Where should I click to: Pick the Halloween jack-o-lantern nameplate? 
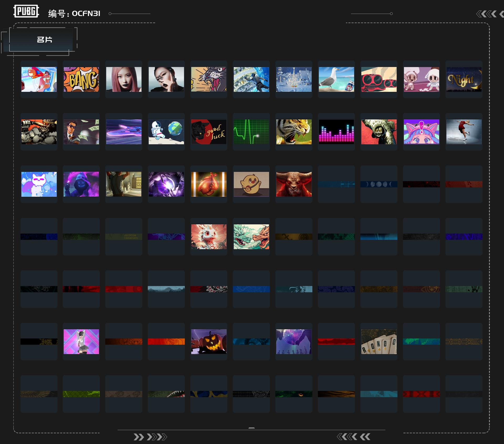209,341
